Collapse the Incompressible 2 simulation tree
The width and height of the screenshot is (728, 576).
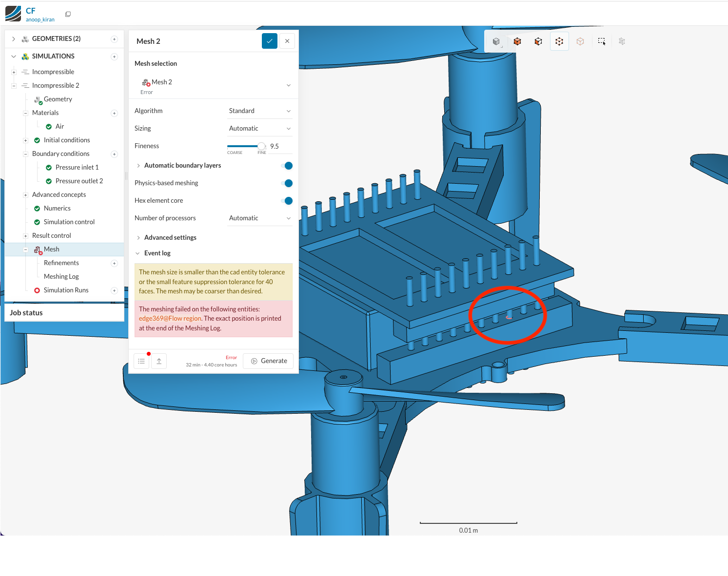tap(14, 85)
